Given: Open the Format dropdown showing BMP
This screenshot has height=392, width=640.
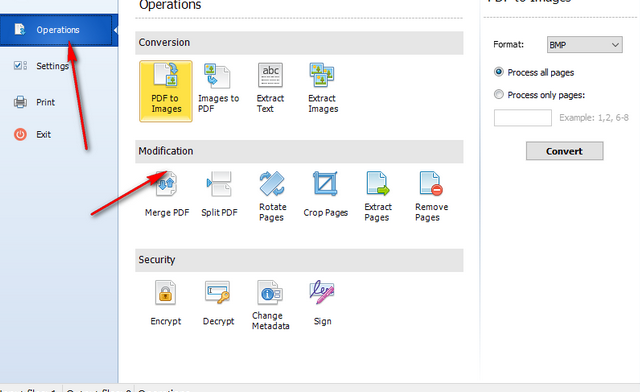Looking at the screenshot, I should tap(584, 45).
